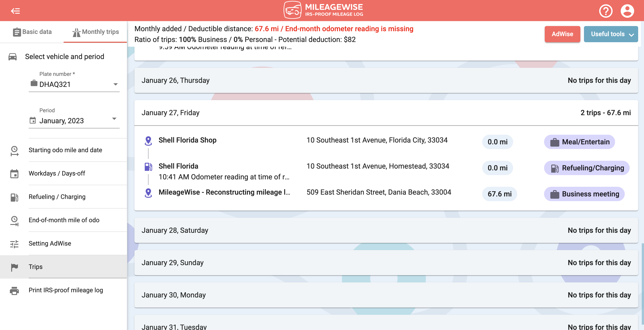Click the Business meeting purpose tag

[584, 194]
